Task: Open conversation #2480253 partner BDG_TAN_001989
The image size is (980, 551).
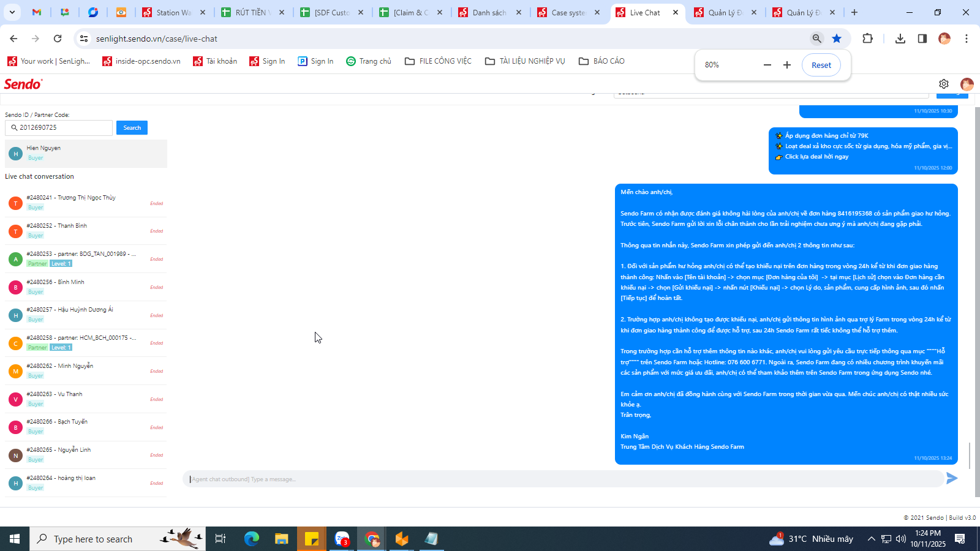Action: tap(86, 259)
